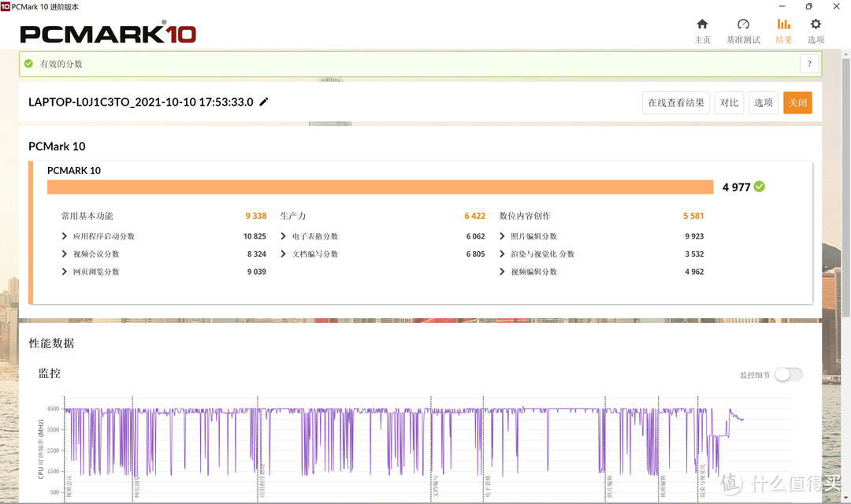Expand the 视频编辑分数 row

pos(502,271)
